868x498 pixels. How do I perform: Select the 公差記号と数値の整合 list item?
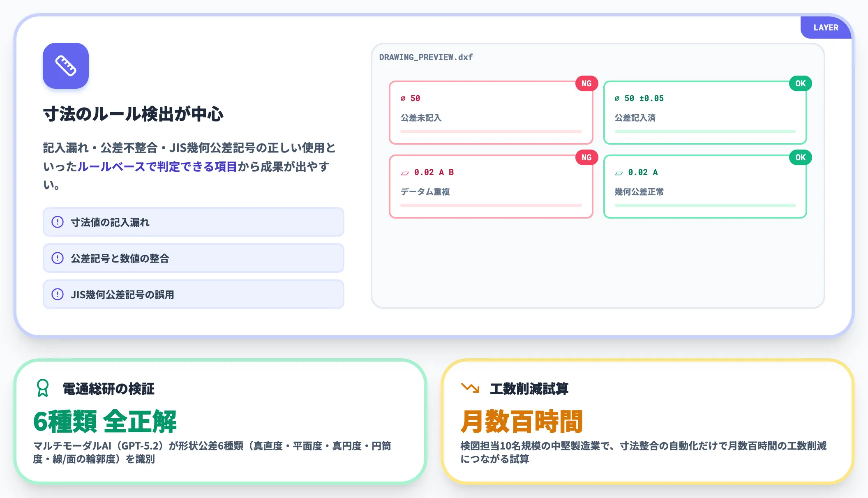coord(193,258)
